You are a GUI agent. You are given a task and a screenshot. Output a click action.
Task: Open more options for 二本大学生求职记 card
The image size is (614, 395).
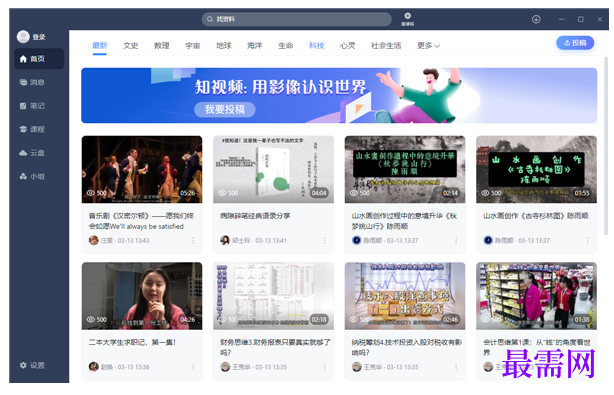pyautogui.click(x=193, y=367)
